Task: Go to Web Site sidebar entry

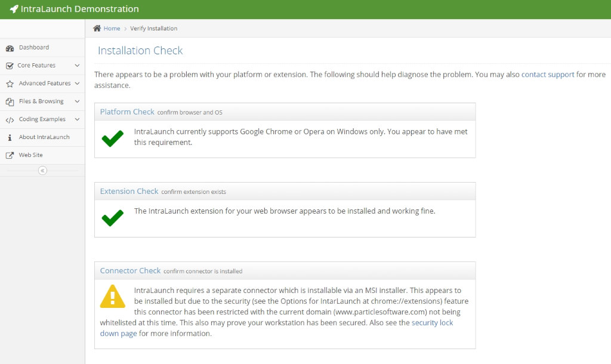Action: point(42,155)
